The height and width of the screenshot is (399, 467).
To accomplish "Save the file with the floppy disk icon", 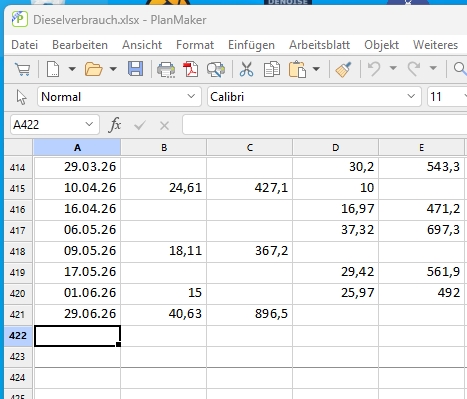I will pos(135,69).
